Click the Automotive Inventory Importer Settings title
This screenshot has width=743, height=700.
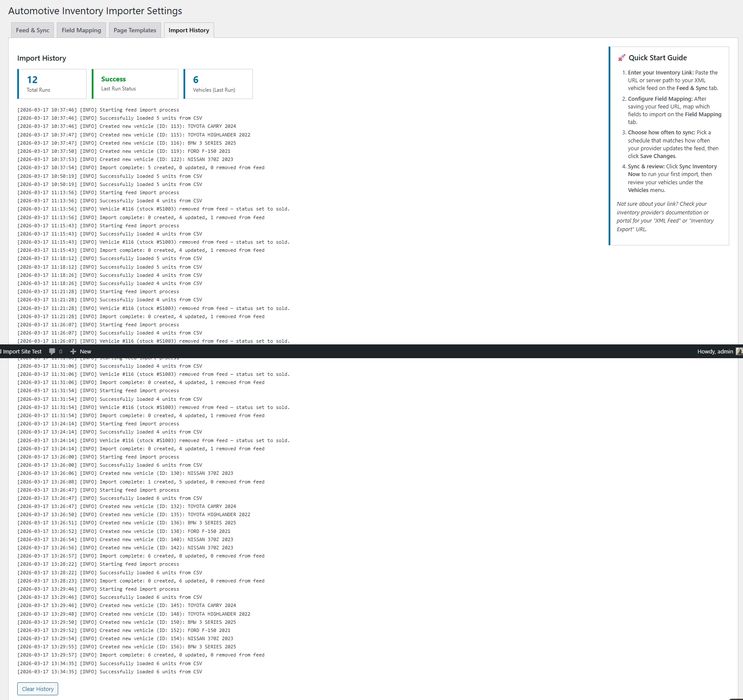pyautogui.click(x=95, y=11)
